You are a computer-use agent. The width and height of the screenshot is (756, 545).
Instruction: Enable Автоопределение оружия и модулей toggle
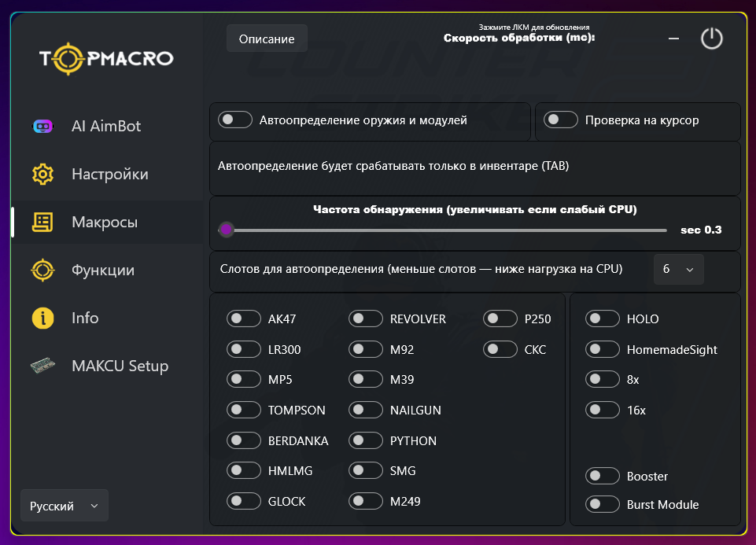coord(236,120)
